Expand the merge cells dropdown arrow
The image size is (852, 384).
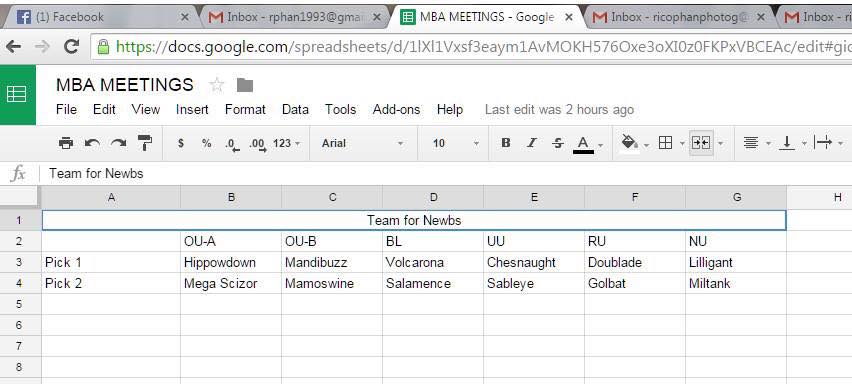[721, 144]
